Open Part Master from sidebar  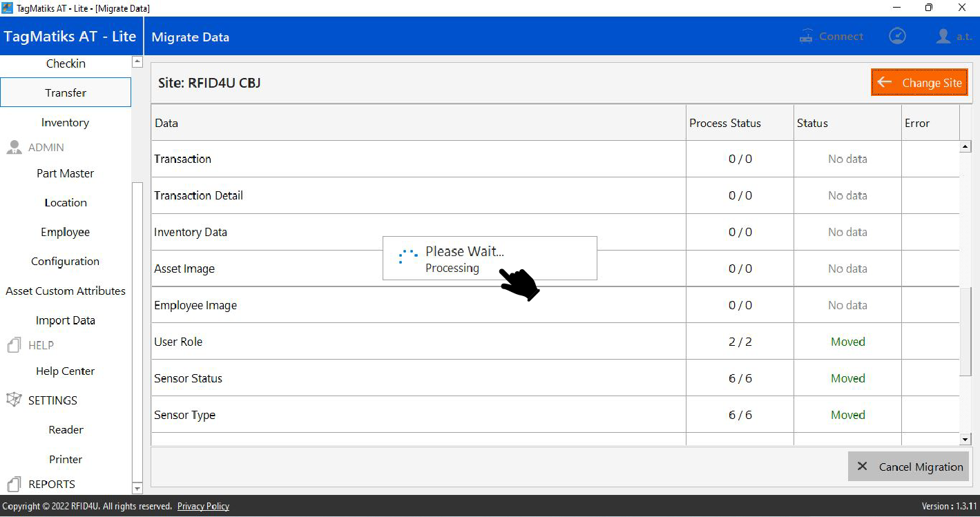pyautogui.click(x=66, y=173)
